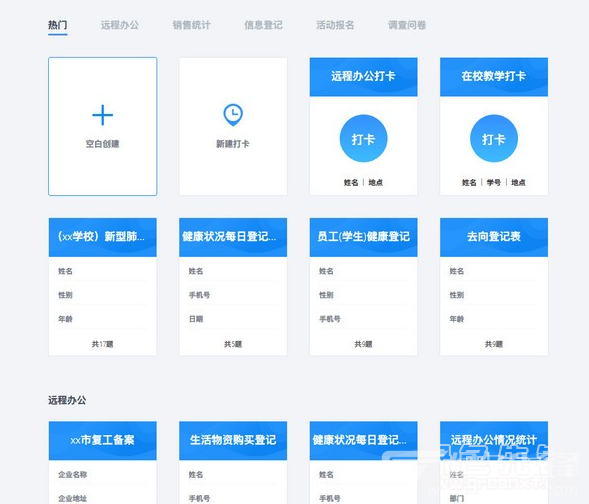Click 共9题 in the 去向登记表 card
The height and width of the screenshot is (504, 589).
494,344
